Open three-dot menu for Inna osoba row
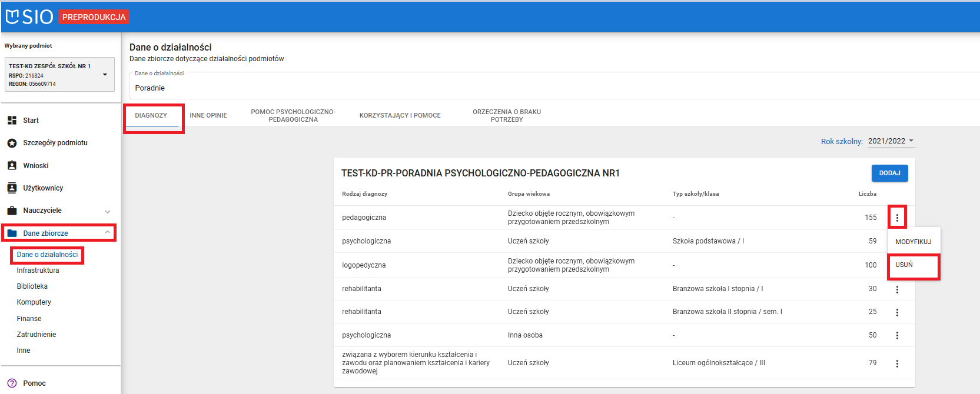 click(x=897, y=335)
